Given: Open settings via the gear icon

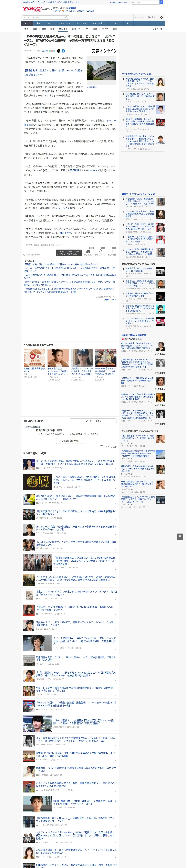Looking at the screenshot, I should (161, 18).
